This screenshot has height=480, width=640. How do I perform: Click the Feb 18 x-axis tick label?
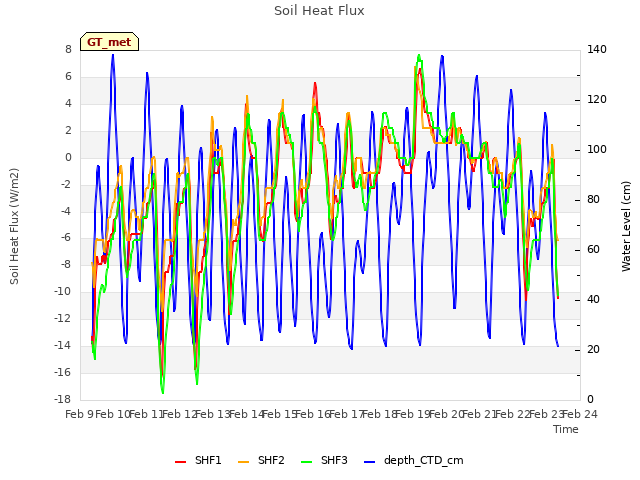(380, 414)
